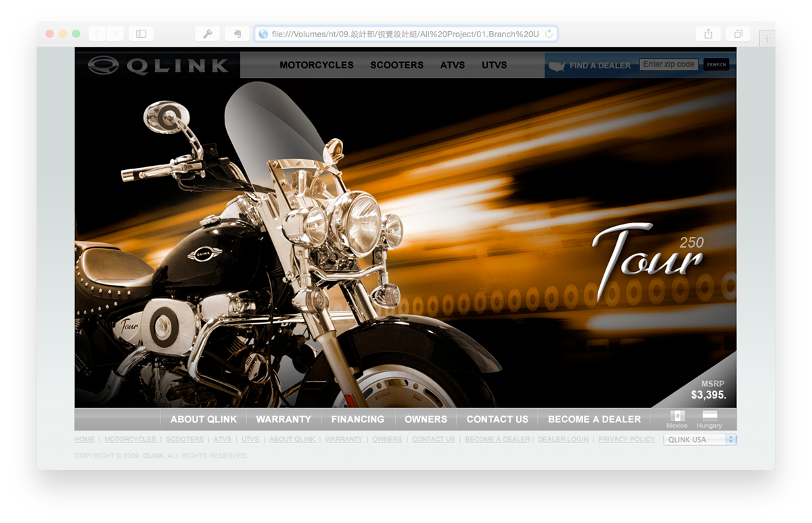
Task: Click the PRIVACY POLICY footer link
Action: [x=627, y=440]
